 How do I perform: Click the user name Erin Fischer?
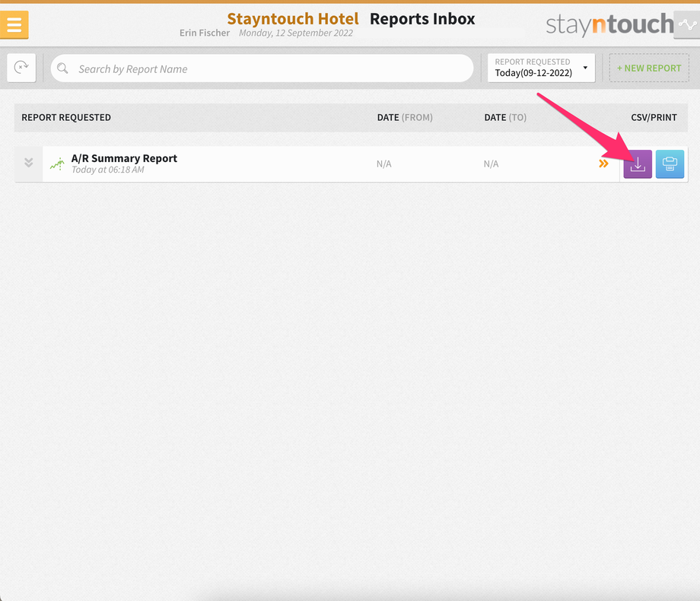205,33
